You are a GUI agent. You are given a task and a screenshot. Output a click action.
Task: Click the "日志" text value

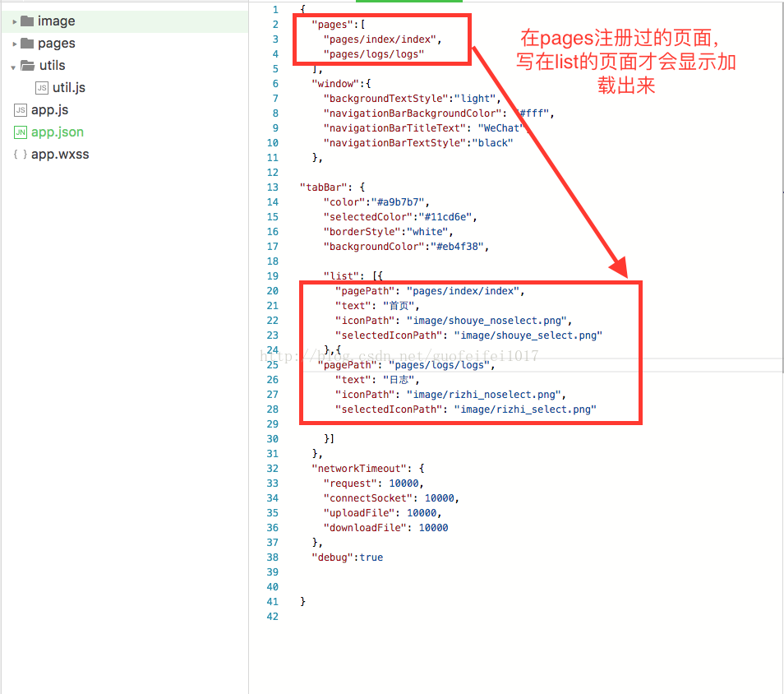tap(399, 380)
